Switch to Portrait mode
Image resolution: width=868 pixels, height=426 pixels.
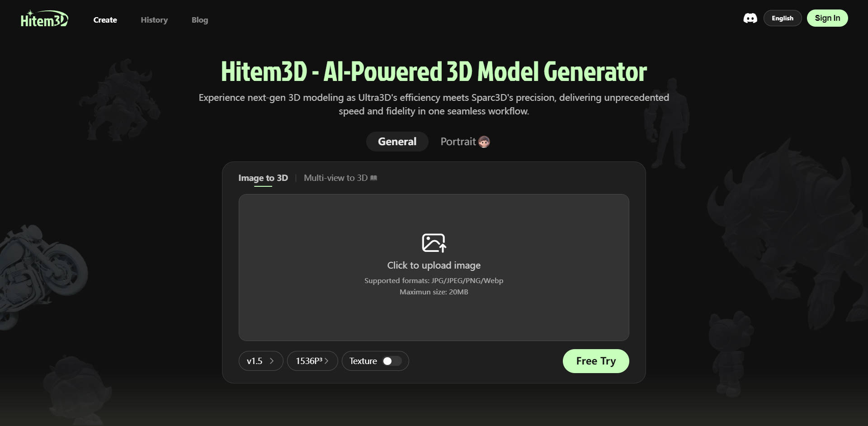(x=458, y=141)
